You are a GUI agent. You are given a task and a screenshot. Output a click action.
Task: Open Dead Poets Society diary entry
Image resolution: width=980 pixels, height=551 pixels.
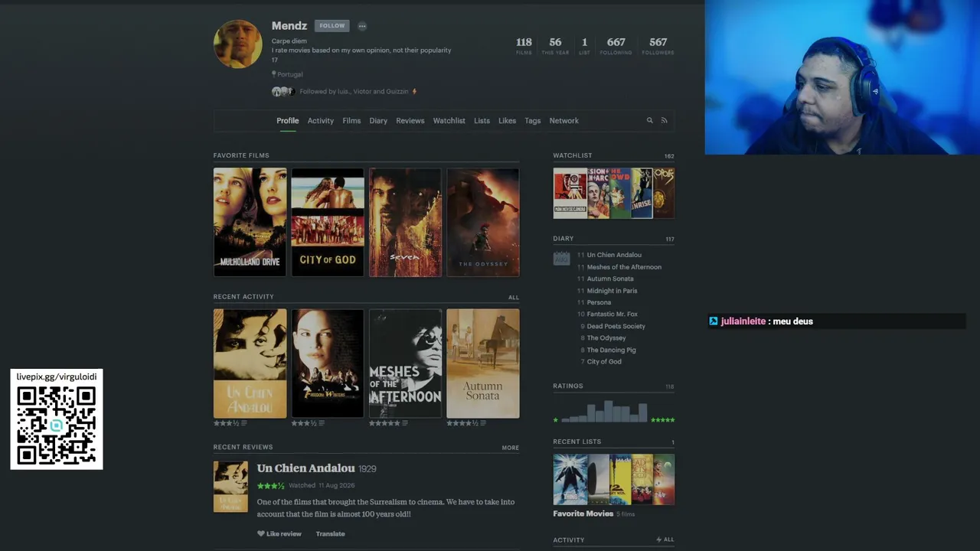pos(616,326)
